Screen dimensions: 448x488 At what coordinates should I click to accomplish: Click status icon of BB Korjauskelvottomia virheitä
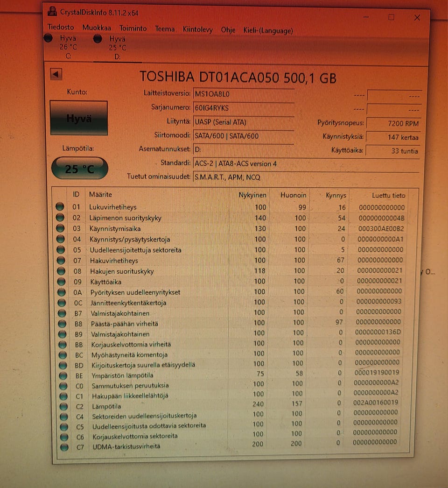click(x=63, y=345)
